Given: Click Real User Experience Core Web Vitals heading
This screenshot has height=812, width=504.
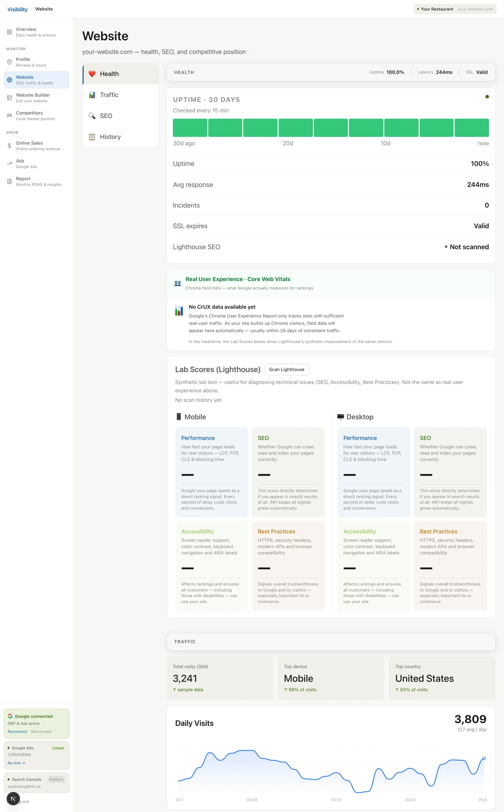Looking at the screenshot, I should pyautogui.click(x=238, y=279).
